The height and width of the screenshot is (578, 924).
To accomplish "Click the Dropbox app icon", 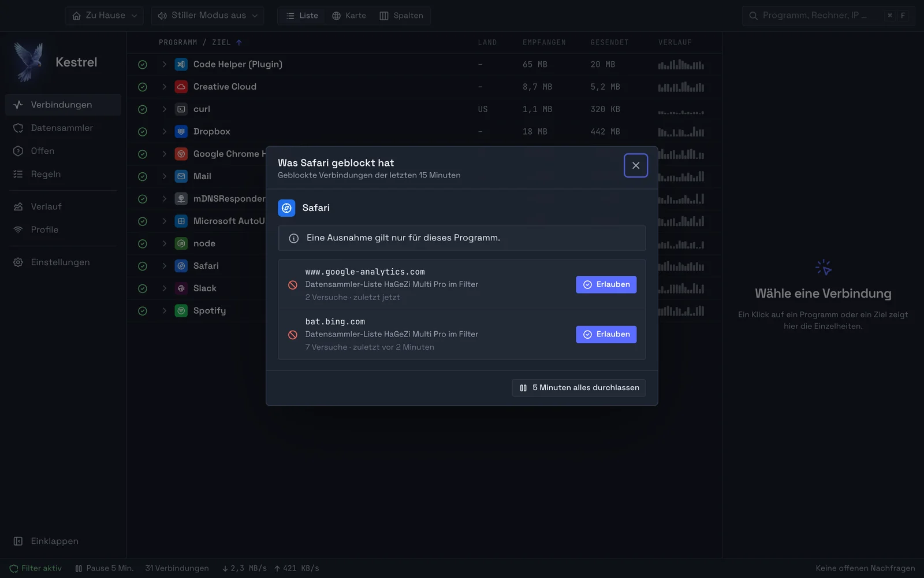I will tap(181, 132).
